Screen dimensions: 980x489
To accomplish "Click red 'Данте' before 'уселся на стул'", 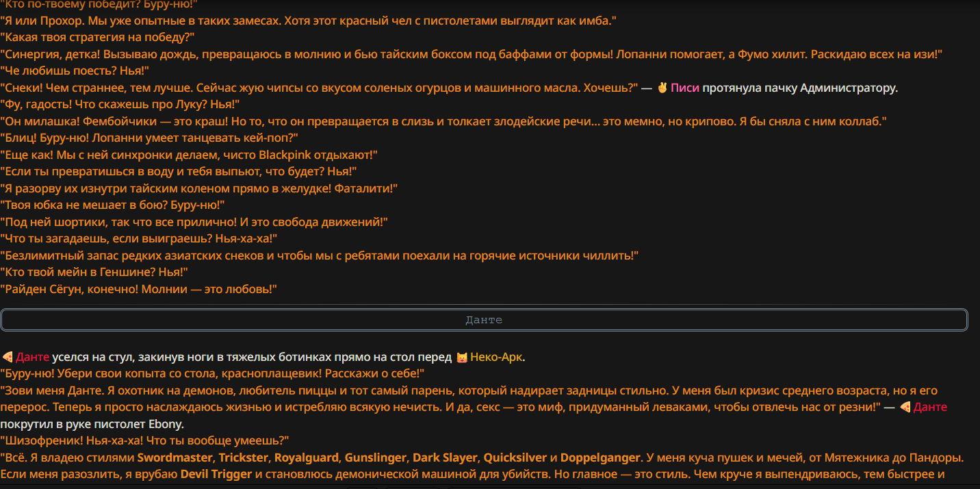I will [32, 357].
